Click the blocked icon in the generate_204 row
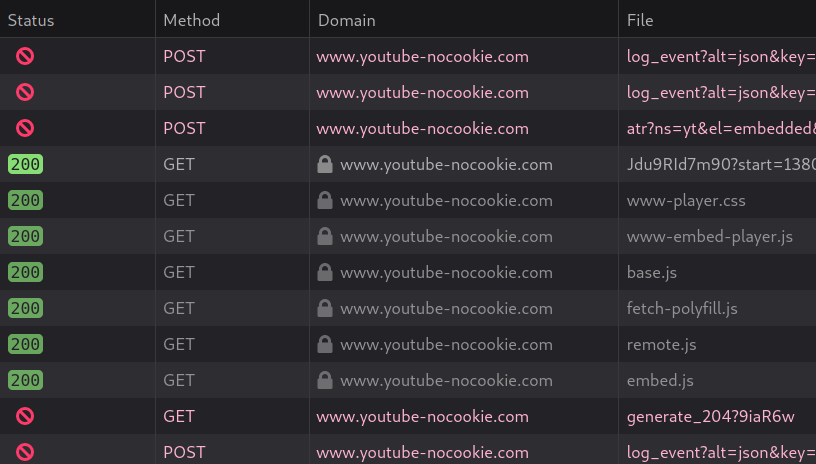 coord(25,416)
